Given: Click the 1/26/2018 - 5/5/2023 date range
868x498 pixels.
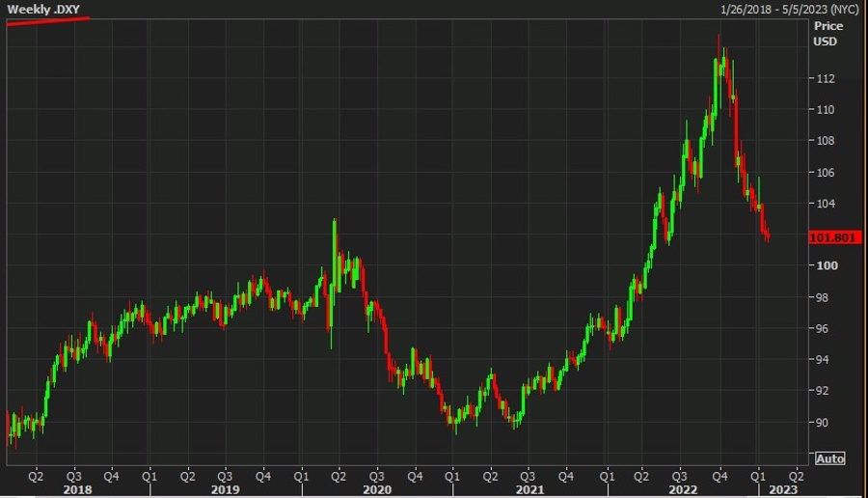Looking at the screenshot, I should (x=789, y=10).
